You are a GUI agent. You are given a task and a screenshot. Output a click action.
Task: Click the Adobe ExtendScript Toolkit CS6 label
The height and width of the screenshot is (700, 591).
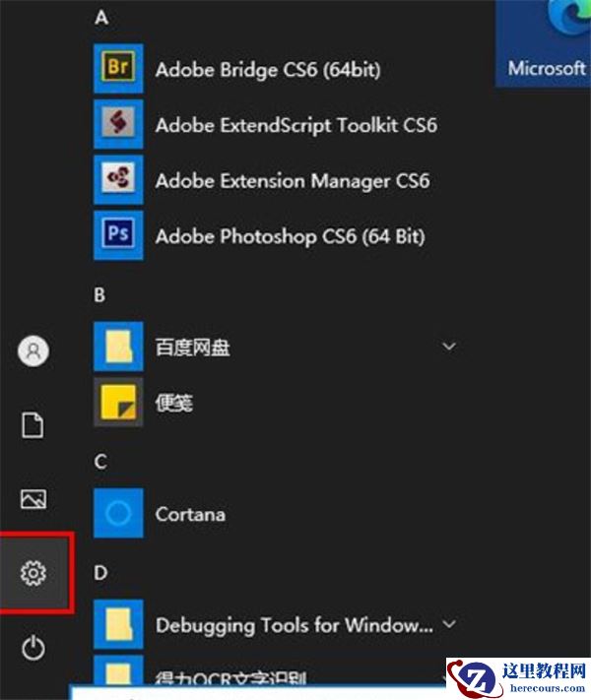point(296,125)
